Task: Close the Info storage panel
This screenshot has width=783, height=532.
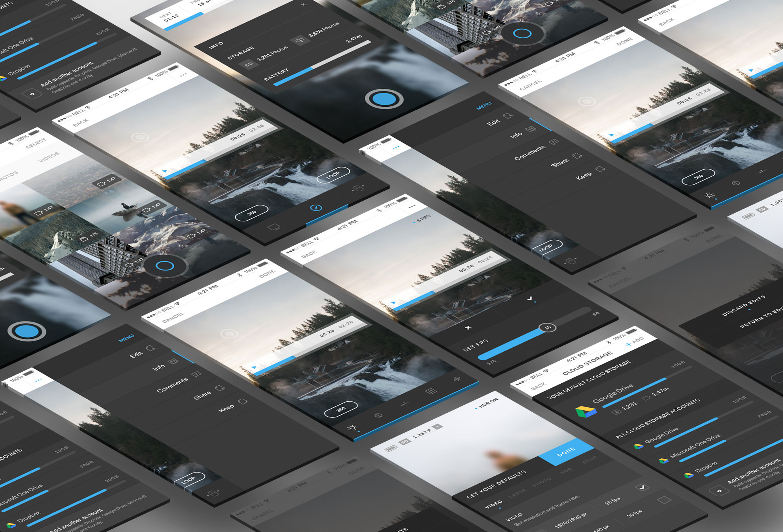Action: 304,5
